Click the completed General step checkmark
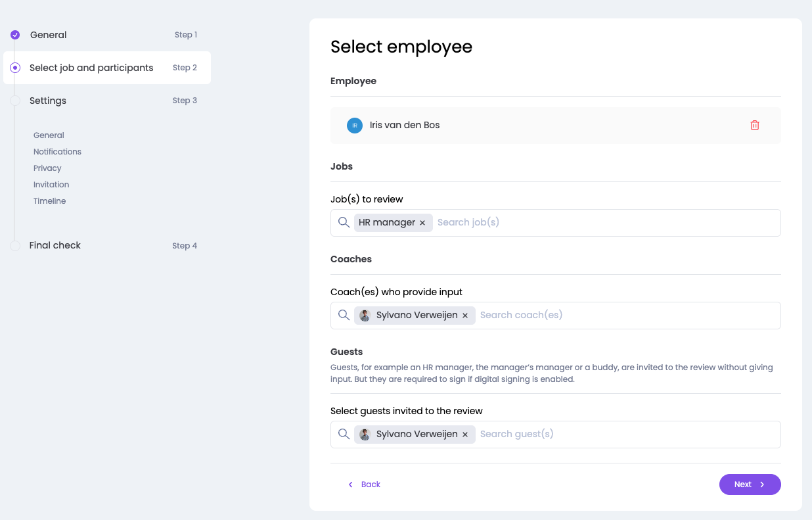The height and width of the screenshot is (520, 812). coord(15,35)
